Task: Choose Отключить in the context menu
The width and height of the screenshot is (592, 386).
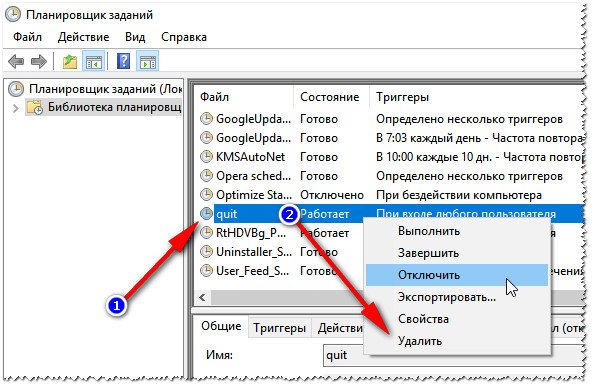Action: point(457,275)
